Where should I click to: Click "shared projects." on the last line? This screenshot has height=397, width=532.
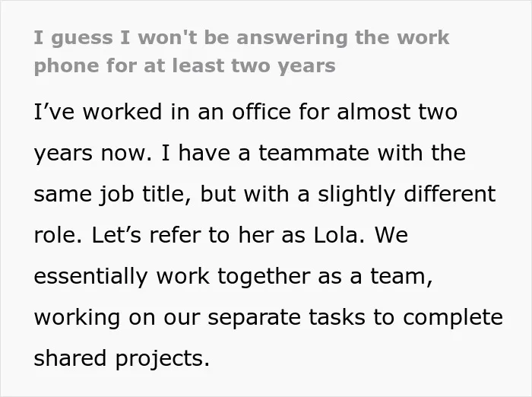click(x=122, y=359)
